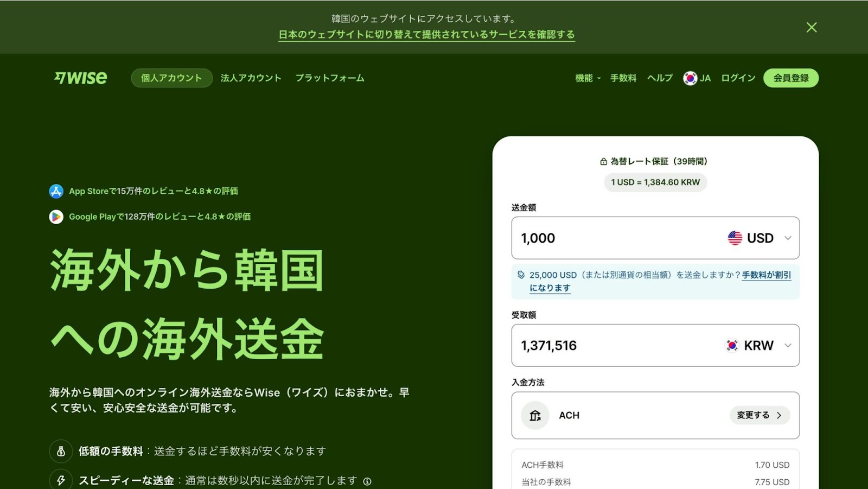Click the US flag icon
The height and width of the screenshot is (489, 868).
click(x=735, y=238)
